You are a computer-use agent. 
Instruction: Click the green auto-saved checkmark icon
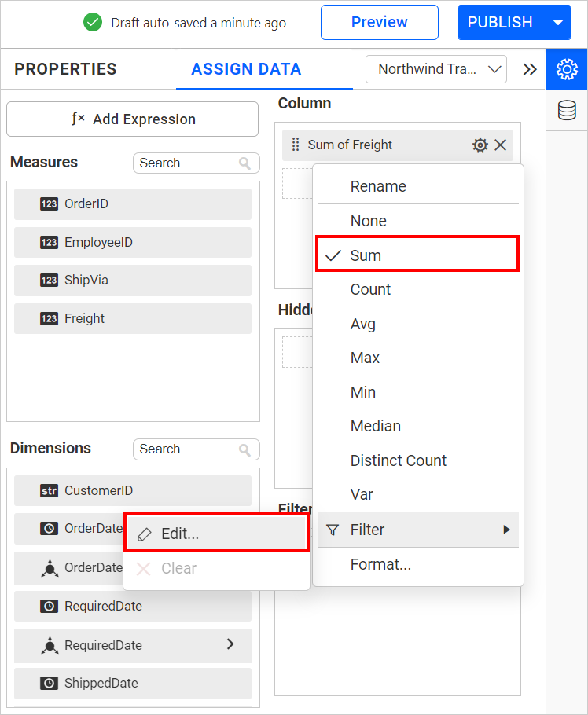pos(92,23)
